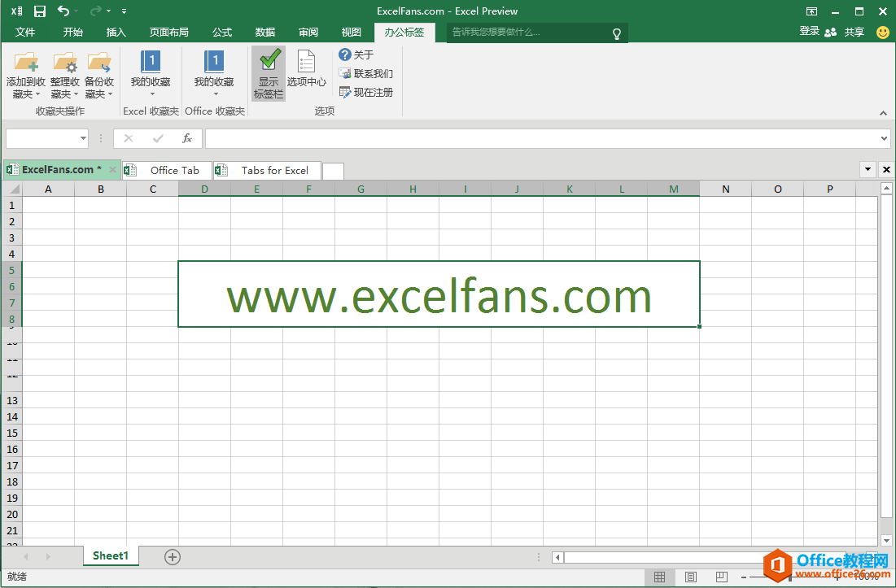Click vertical scrollbar up arrow
896x588 pixels.
[886, 188]
